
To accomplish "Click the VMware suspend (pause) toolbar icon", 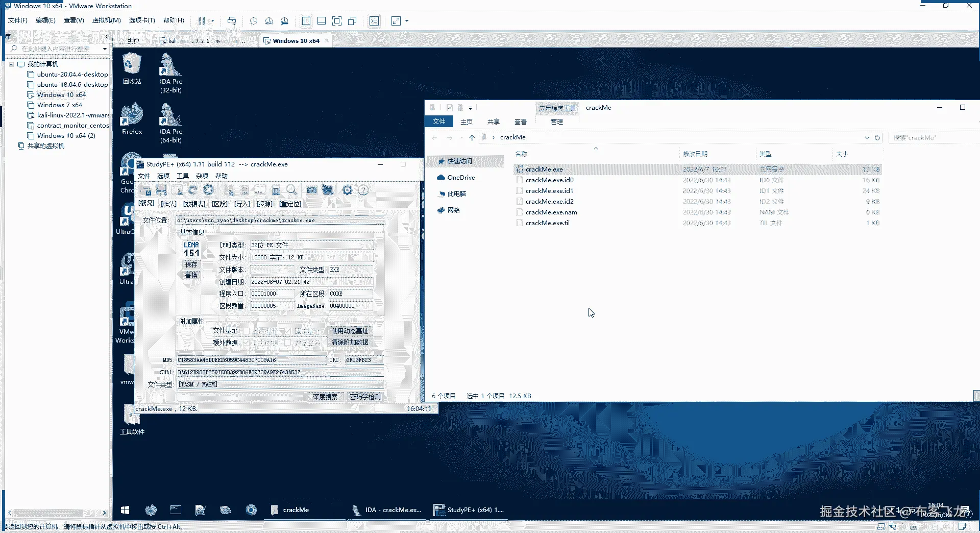I will coord(202,21).
